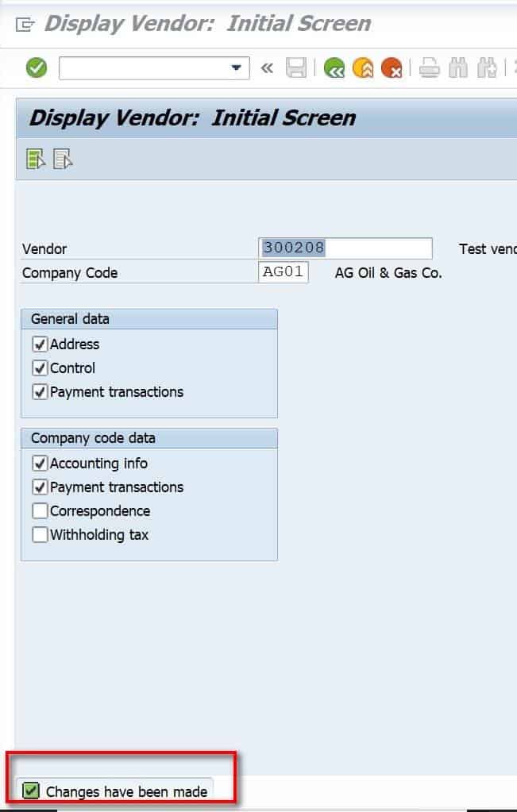The image size is (517, 812).
Task: Open the window menu icon beside title
Action: (x=25, y=25)
